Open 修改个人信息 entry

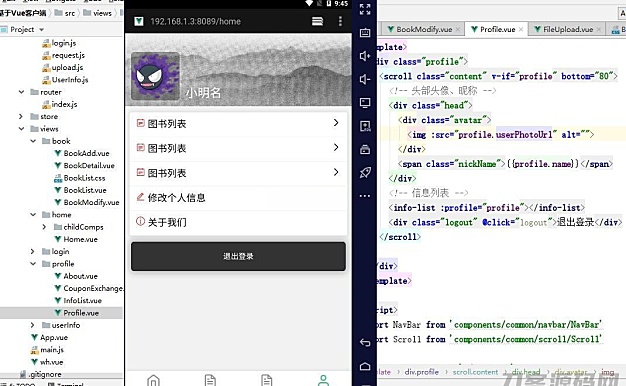point(238,198)
